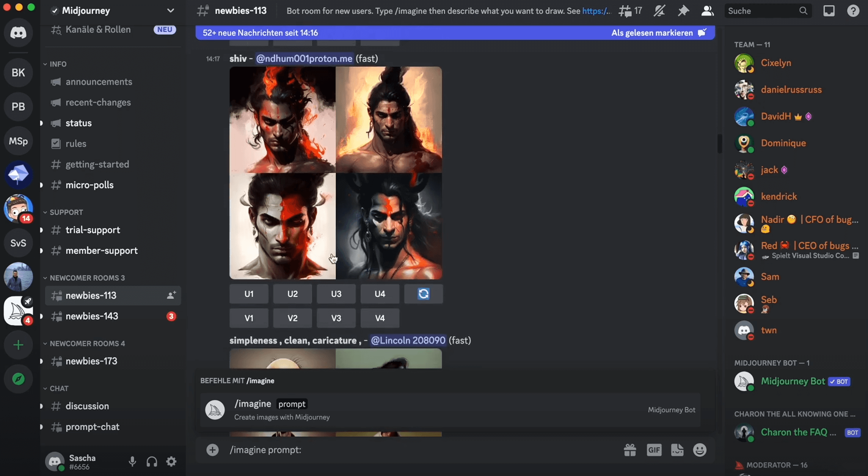This screenshot has width=868, height=476.
Task: Toggle member list visibility
Action: (707, 11)
